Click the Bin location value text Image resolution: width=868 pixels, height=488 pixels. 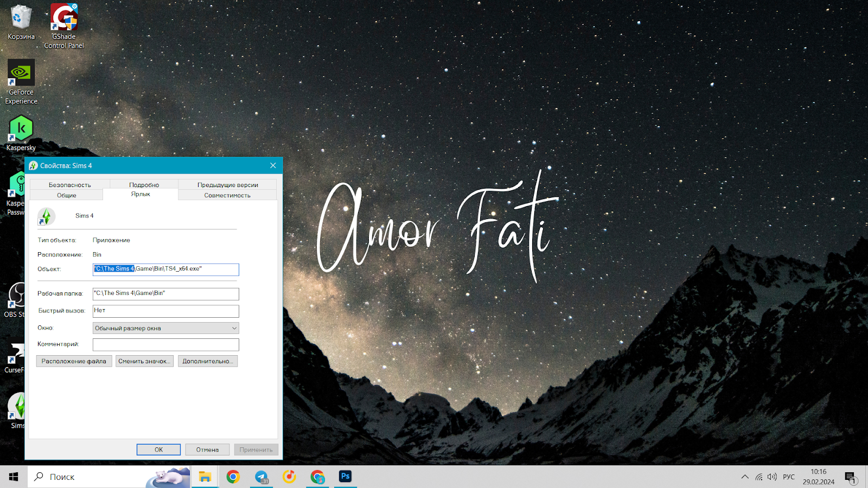pos(97,254)
